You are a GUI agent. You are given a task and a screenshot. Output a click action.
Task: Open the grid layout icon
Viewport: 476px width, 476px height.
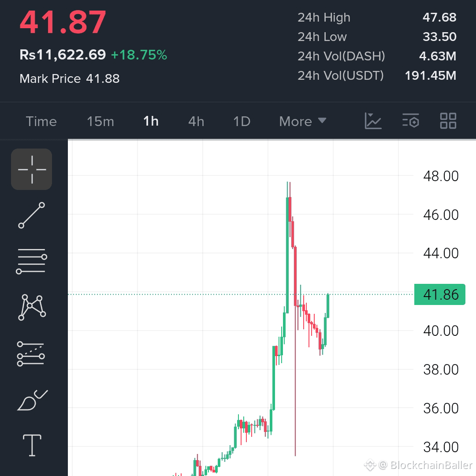(x=448, y=121)
